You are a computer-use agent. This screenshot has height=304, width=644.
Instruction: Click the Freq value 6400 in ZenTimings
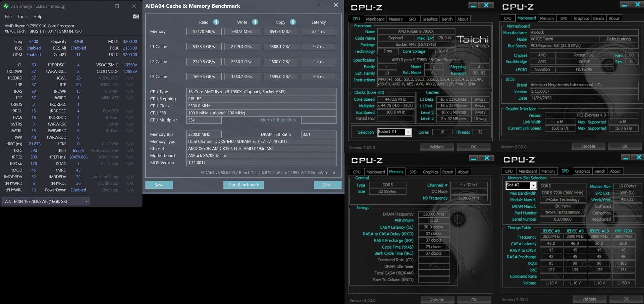(x=34, y=42)
